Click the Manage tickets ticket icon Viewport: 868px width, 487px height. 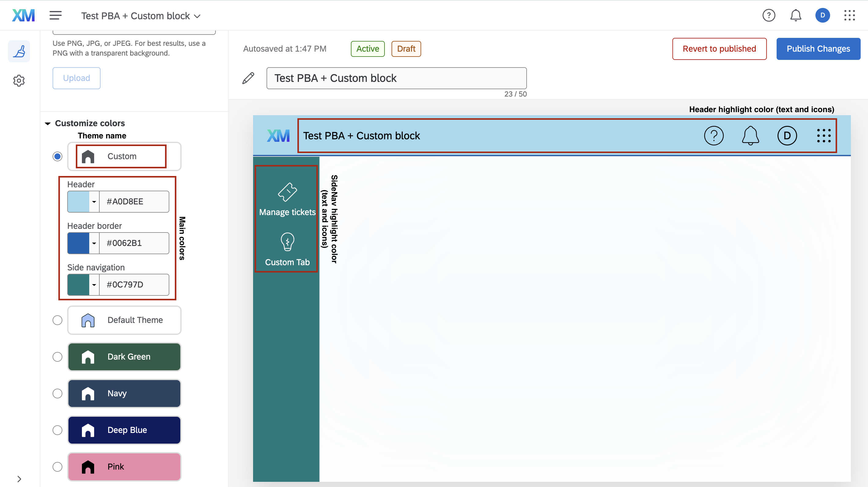pos(287,192)
